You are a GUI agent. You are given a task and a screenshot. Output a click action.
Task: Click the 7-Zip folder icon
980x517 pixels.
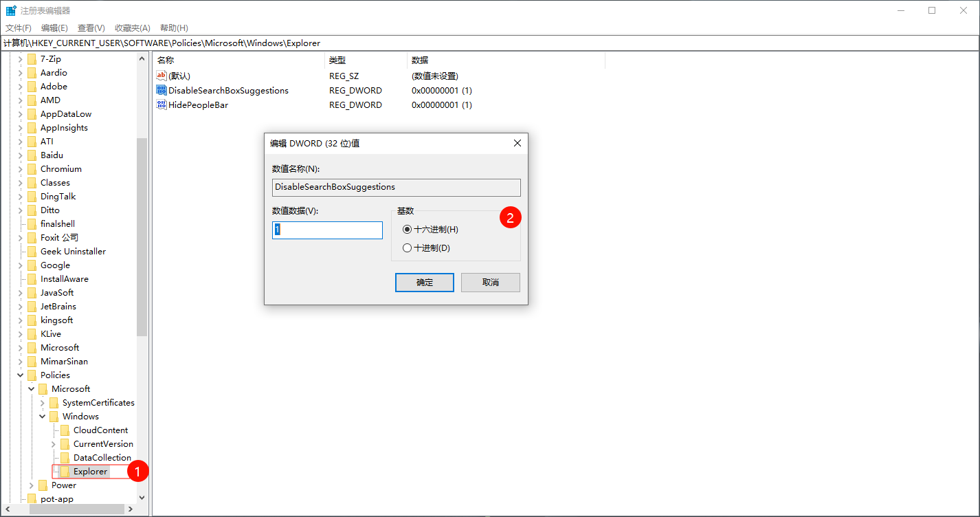32,59
